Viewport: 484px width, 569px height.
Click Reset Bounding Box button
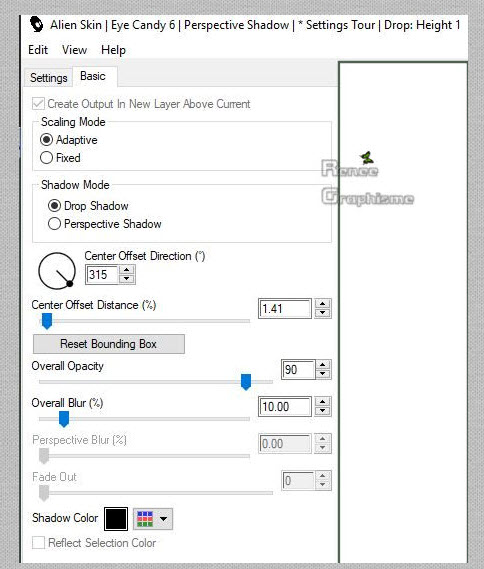coord(108,344)
